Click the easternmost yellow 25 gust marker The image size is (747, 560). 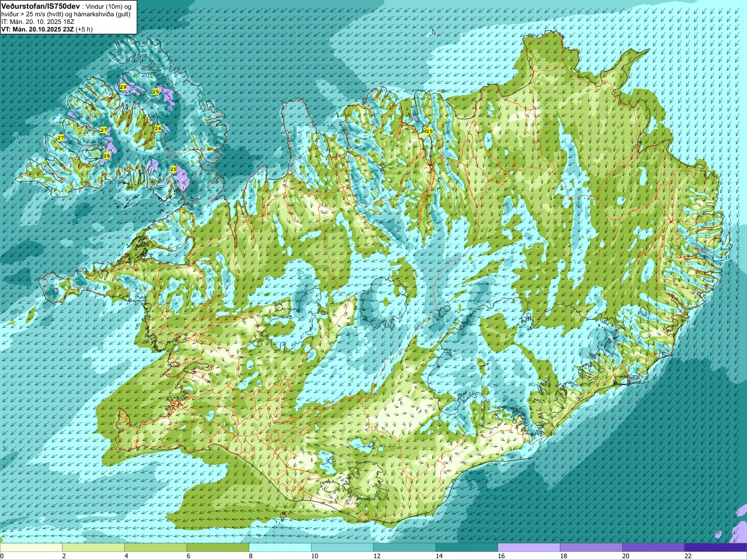tap(429, 131)
